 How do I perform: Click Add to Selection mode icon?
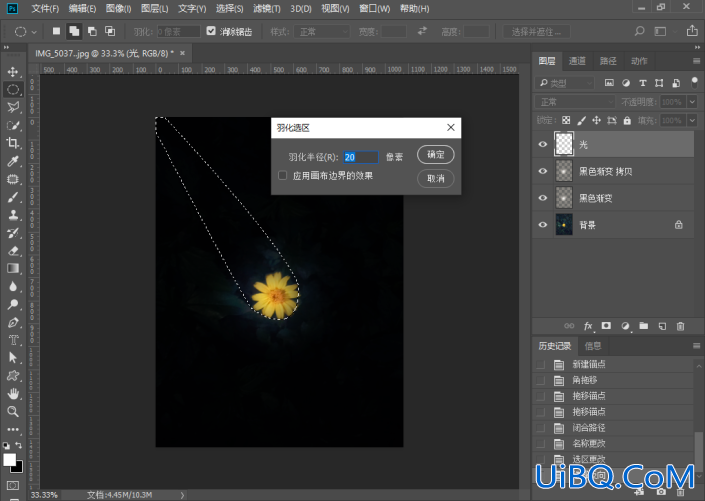click(74, 31)
